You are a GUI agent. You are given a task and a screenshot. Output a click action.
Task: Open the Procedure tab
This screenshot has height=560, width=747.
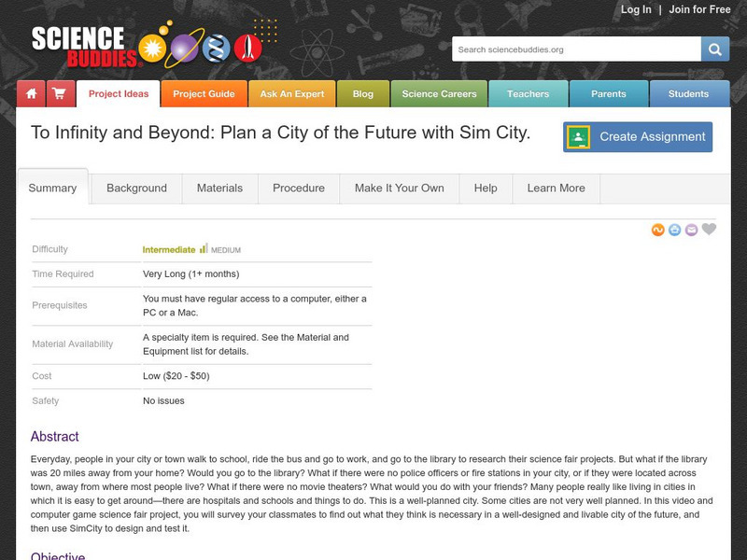click(299, 189)
